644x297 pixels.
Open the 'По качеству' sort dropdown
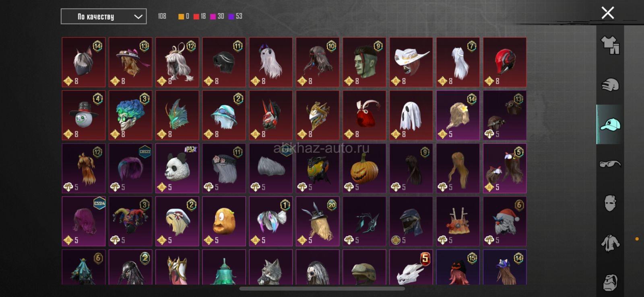click(x=104, y=16)
